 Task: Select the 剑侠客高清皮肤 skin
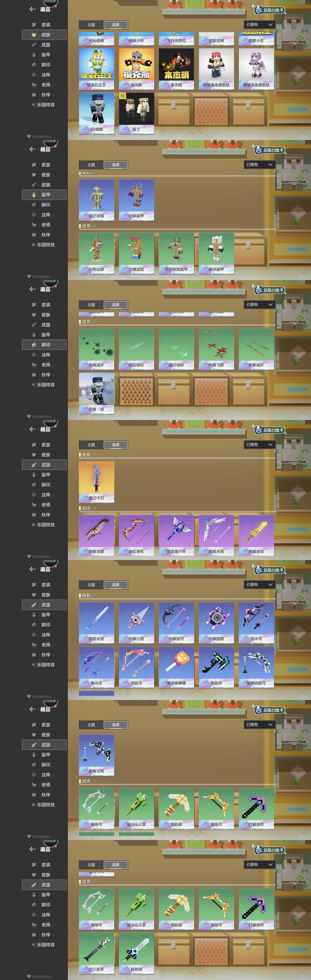click(x=216, y=69)
